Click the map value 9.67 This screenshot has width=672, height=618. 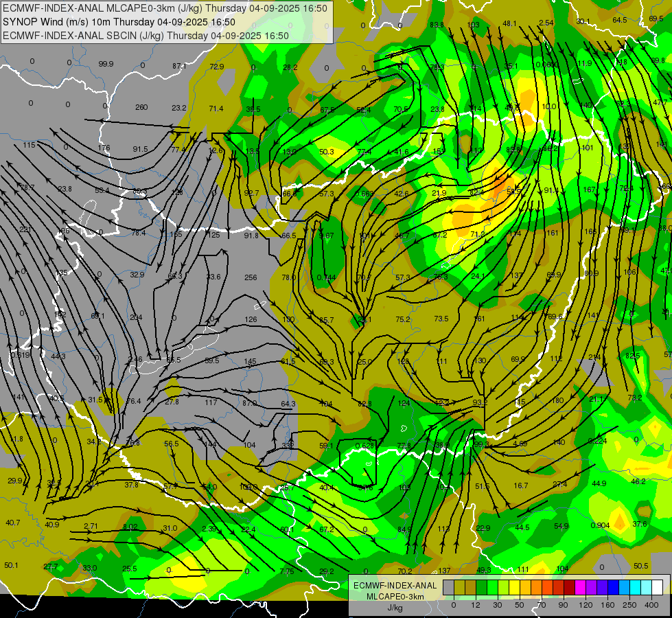pyautogui.click(x=326, y=236)
